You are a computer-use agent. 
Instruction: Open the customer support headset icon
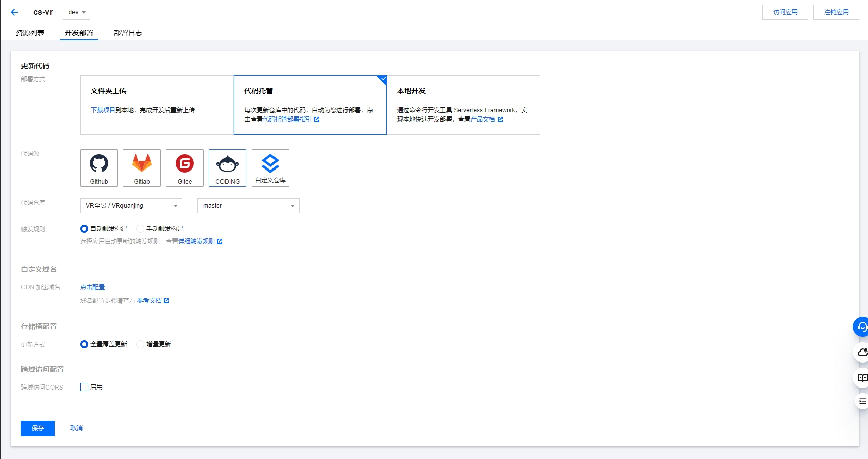861,327
